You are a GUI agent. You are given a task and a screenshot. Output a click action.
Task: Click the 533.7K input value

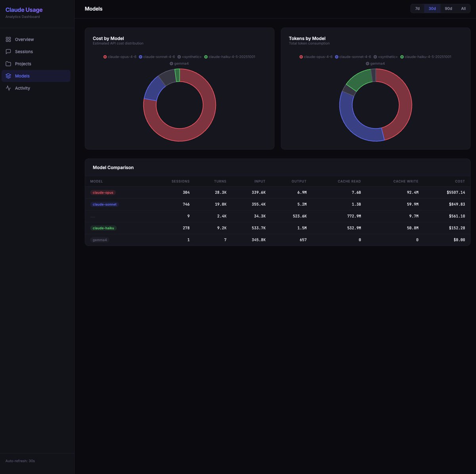(259, 228)
